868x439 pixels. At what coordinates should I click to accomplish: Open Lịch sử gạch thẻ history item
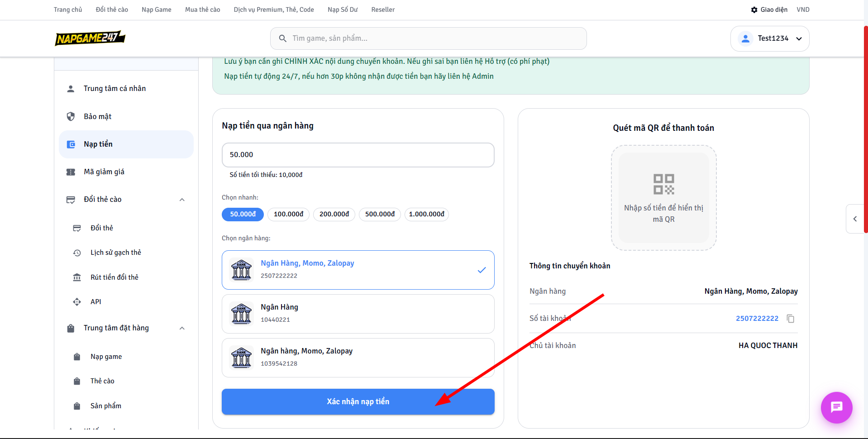coord(115,253)
